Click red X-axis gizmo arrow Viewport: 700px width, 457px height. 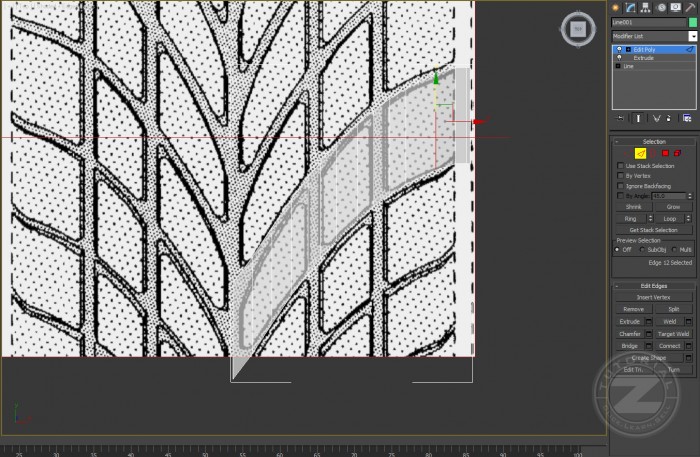(479, 121)
